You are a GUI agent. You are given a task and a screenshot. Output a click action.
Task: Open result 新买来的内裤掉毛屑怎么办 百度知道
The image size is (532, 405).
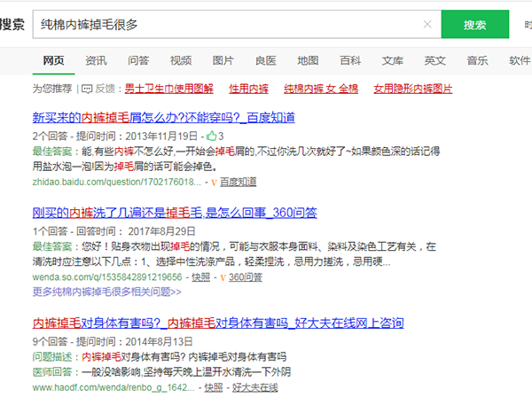(163, 118)
